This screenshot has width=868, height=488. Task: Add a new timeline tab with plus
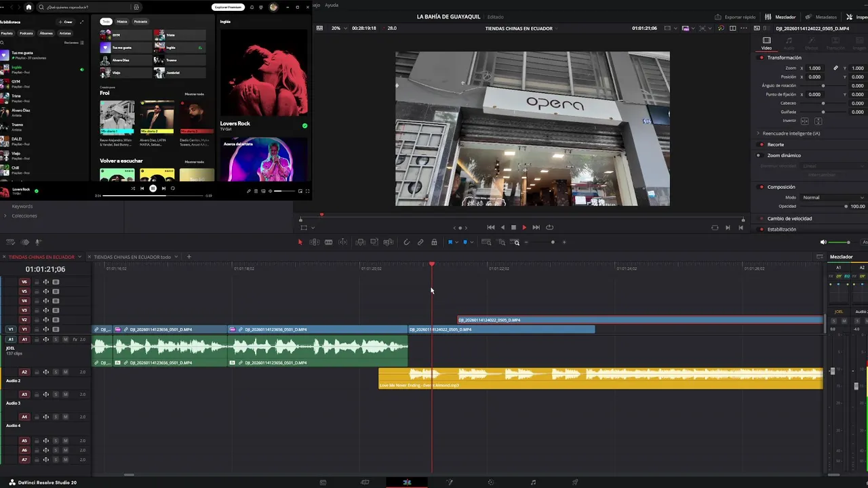pyautogui.click(x=189, y=257)
